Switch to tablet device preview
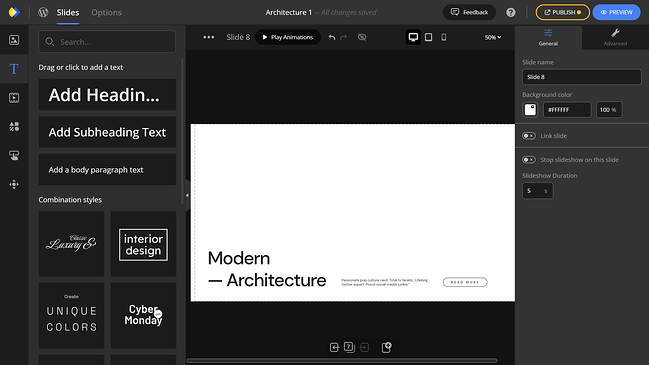The image size is (649, 365). click(x=428, y=37)
